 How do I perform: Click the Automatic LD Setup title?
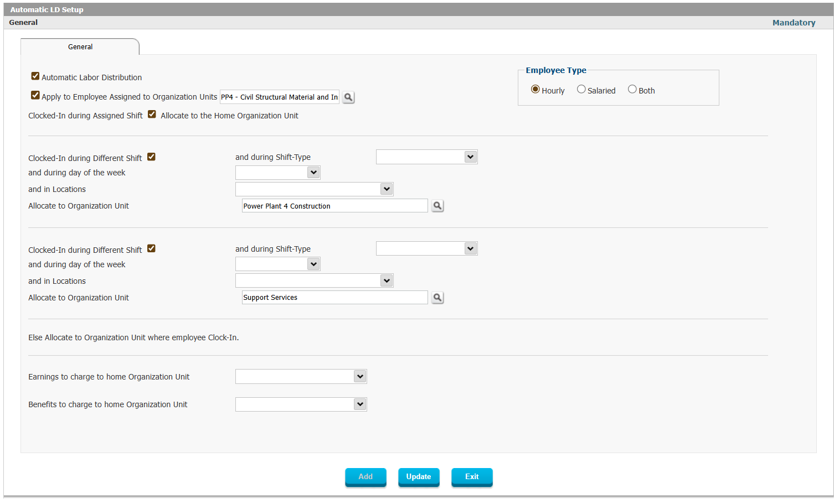point(47,9)
